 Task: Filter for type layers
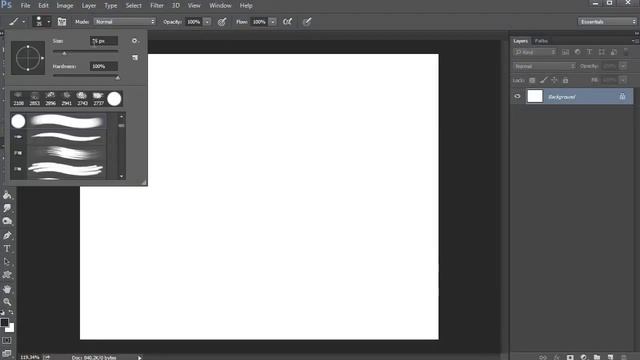click(589, 52)
